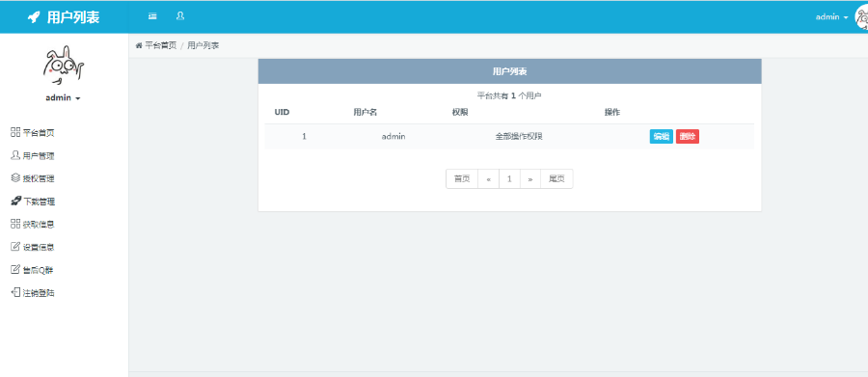Go to 授权管理 in the sidebar
The height and width of the screenshot is (377, 868).
pyautogui.click(x=33, y=178)
